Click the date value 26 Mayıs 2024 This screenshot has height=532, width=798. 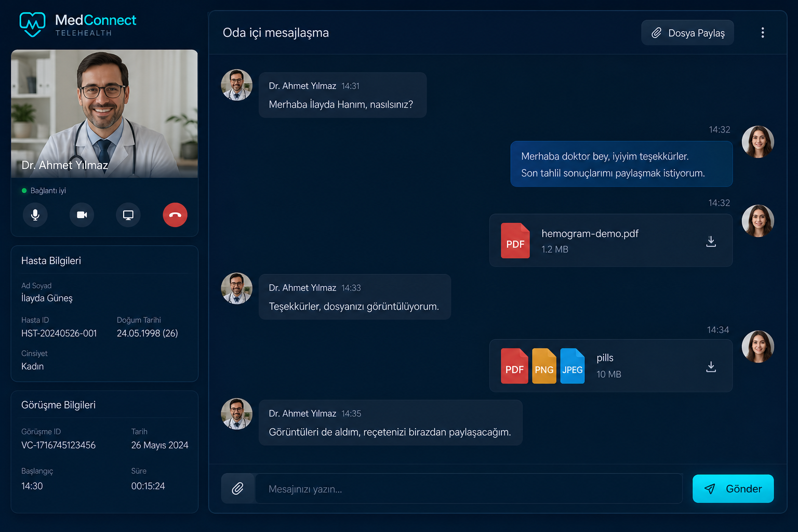(x=159, y=445)
